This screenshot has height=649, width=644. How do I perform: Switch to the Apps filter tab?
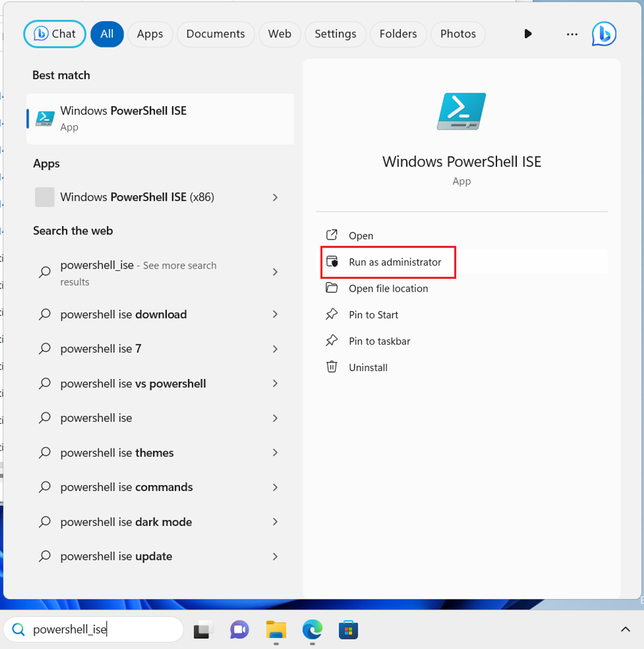(x=150, y=34)
